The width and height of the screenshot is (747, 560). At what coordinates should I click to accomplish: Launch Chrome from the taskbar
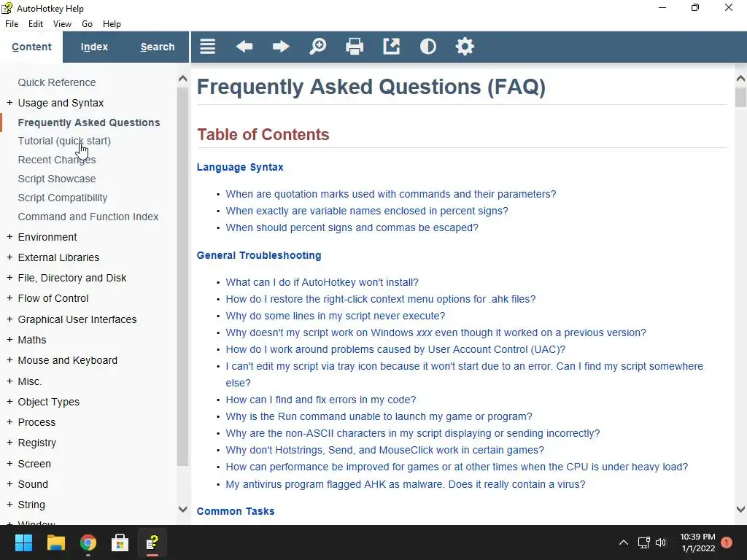[x=88, y=542]
